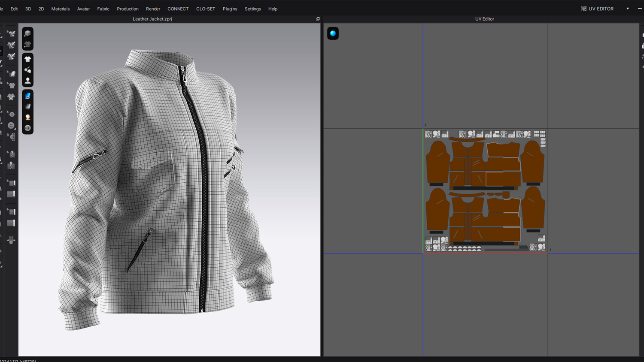Select the Zipper tool without arrow
644x362 pixels.
[11, 165]
